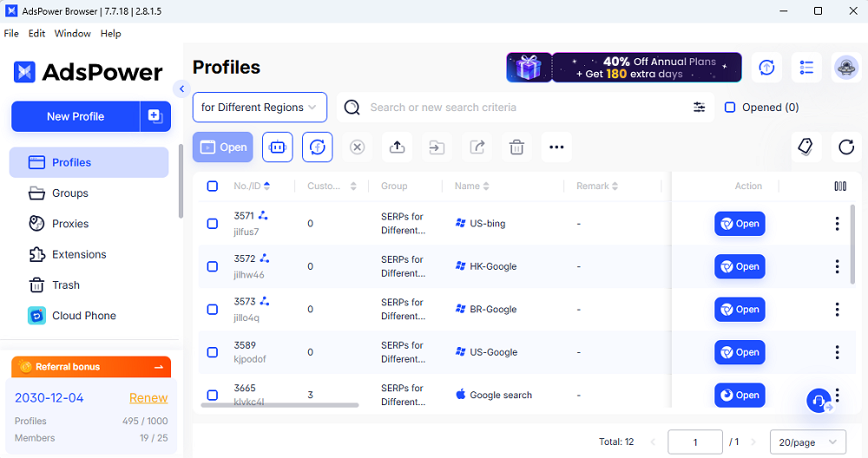Go to Cloud Phone in sidebar

89,316
